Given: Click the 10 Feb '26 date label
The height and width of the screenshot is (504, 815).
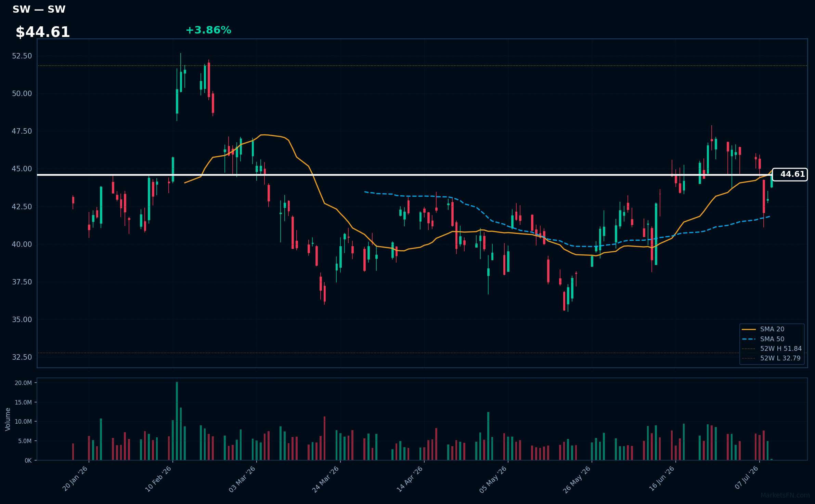Looking at the screenshot, I should point(158,479).
